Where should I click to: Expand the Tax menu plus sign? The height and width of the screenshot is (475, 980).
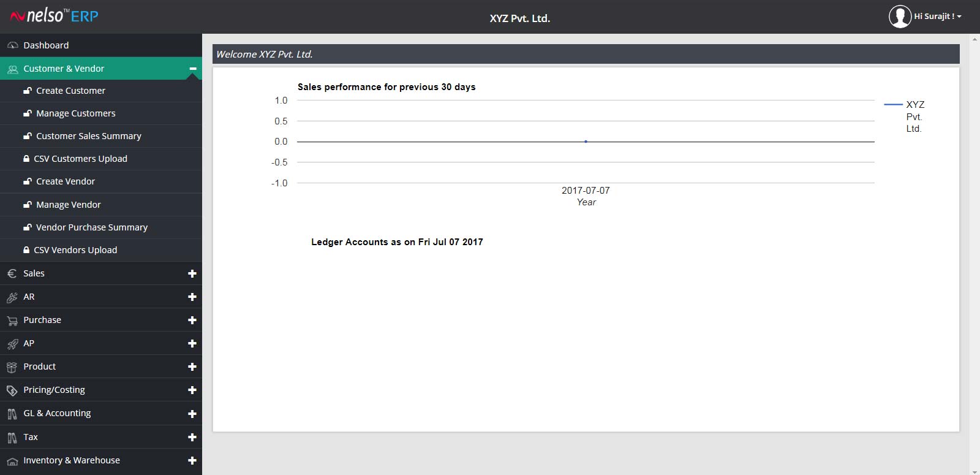pyautogui.click(x=192, y=437)
